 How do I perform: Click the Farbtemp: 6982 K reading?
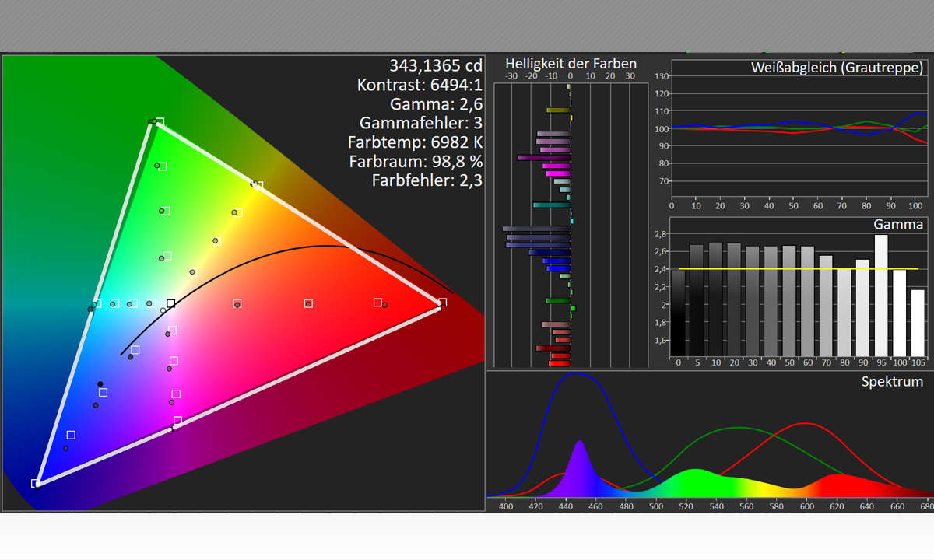click(x=416, y=142)
